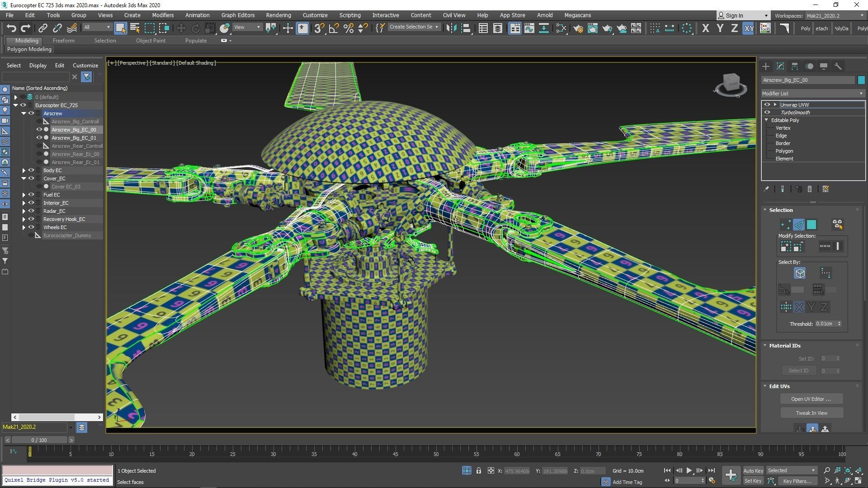Toggle Unwrap UVW modifier visibility eye
The height and width of the screenshot is (488, 868).
(767, 105)
